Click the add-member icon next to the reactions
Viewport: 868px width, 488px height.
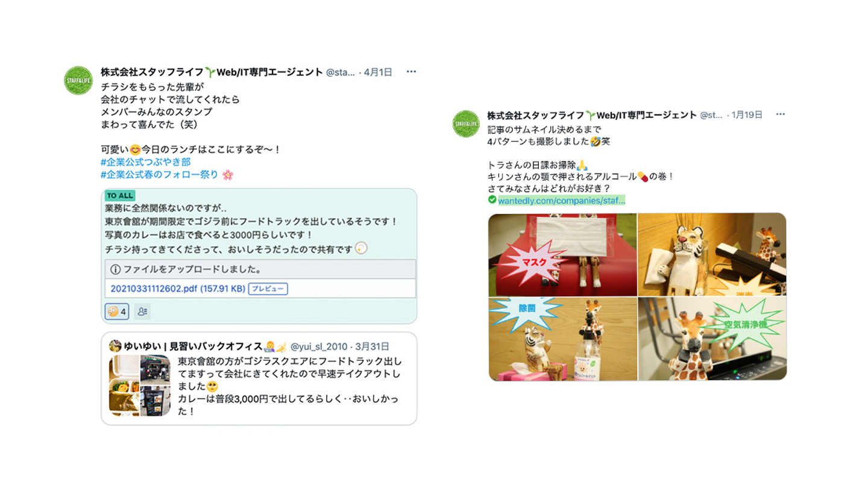point(142,311)
